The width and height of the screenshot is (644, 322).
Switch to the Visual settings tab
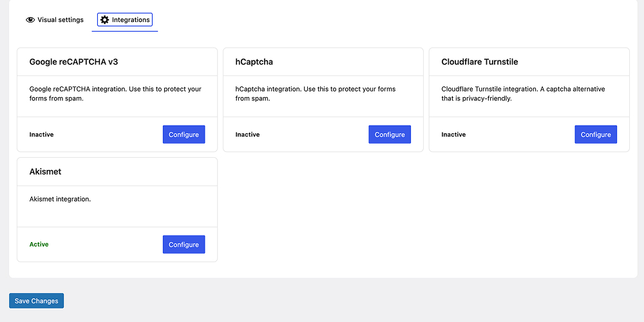(55, 20)
